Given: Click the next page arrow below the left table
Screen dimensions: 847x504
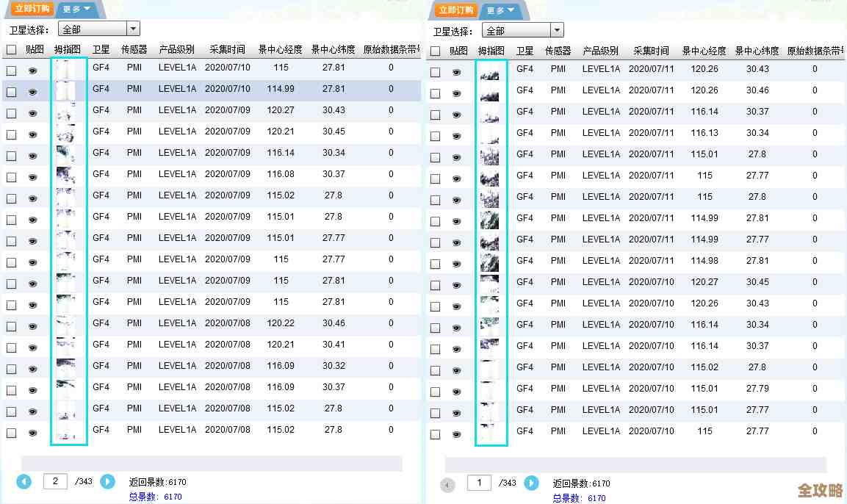Looking at the screenshot, I should pos(107,481).
